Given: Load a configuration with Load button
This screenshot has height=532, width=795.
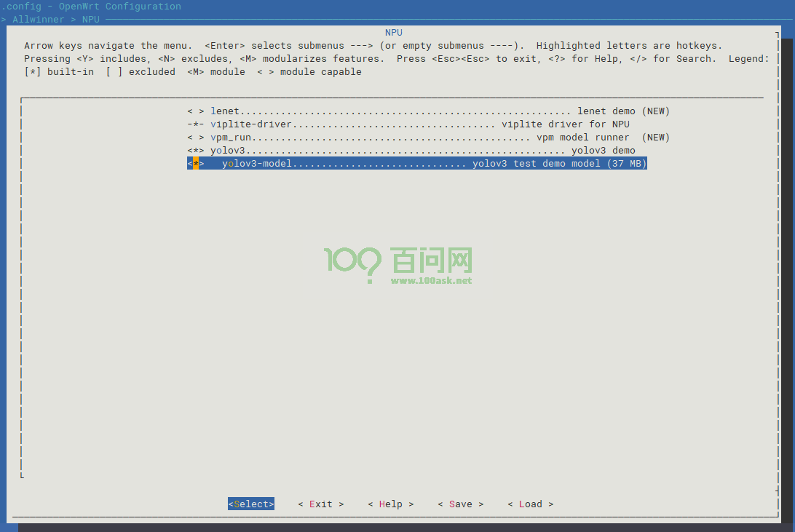Looking at the screenshot, I should pyautogui.click(x=530, y=504).
